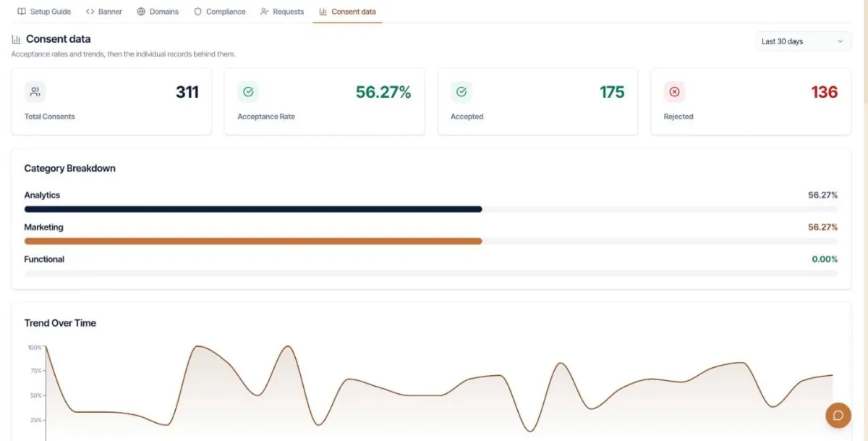Select the Requests tab

click(282, 12)
